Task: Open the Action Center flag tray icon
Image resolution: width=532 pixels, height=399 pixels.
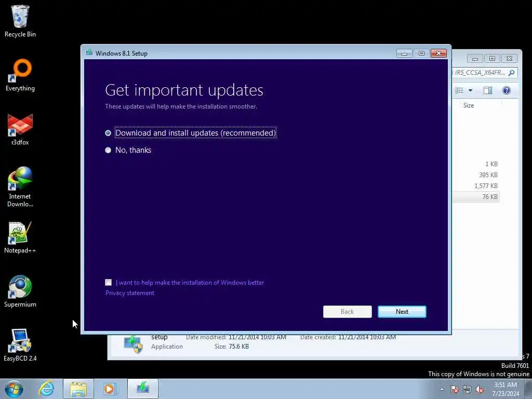Action: coord(455,390)
